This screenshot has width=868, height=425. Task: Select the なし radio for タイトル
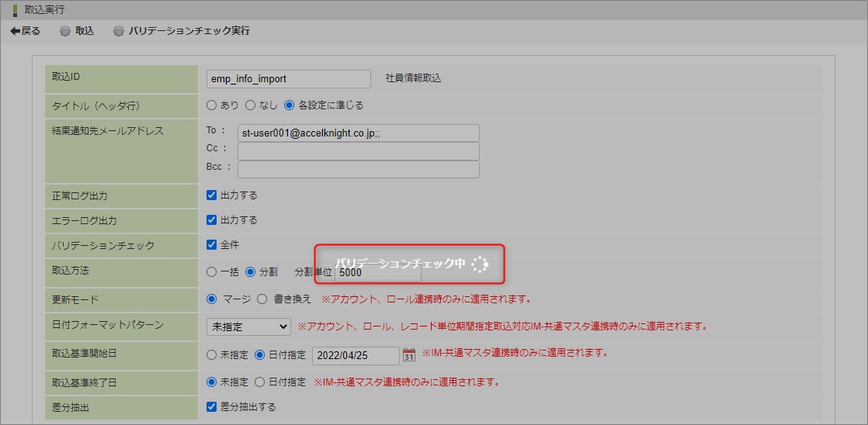pyautogui.click(x=251, y=105)
